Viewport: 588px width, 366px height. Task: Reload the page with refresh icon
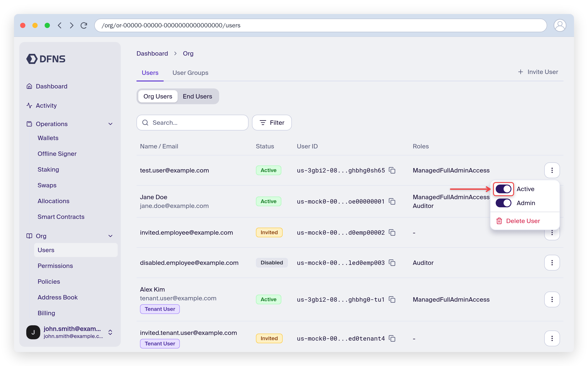pos(84,25)
